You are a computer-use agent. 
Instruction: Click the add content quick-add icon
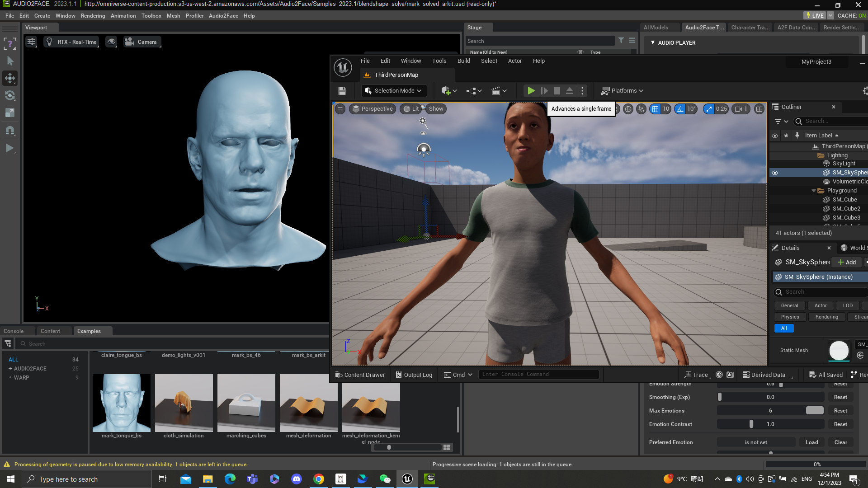point(446,91)
